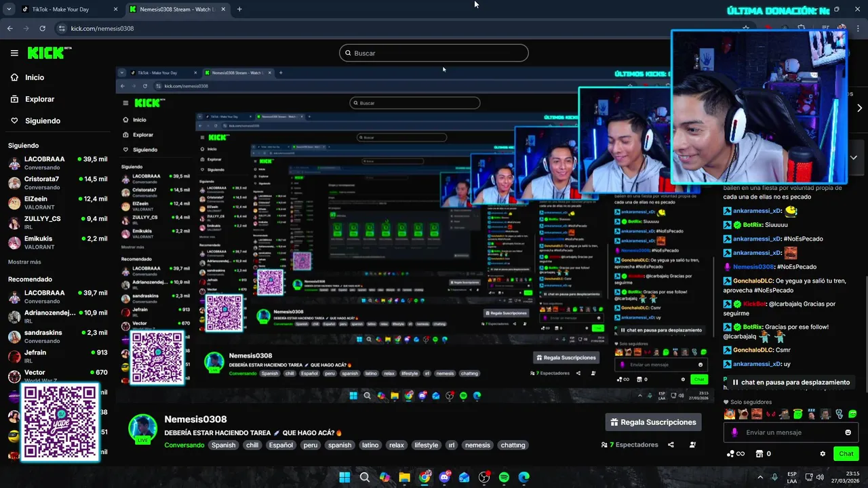Click the Buscar search field
This screenshot has width=868, height=488.
[434, 53]
